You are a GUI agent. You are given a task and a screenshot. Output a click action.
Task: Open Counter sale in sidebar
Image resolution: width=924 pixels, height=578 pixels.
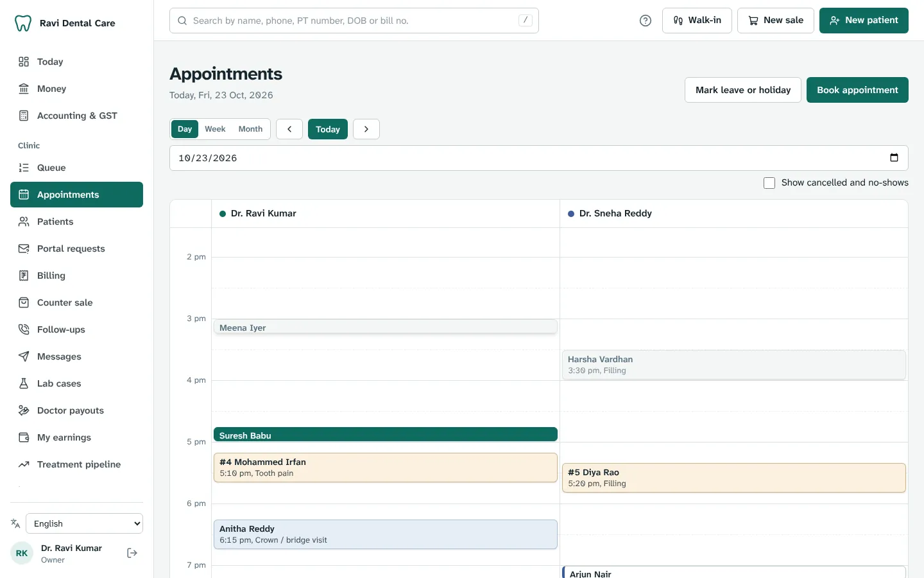(76, 302)
